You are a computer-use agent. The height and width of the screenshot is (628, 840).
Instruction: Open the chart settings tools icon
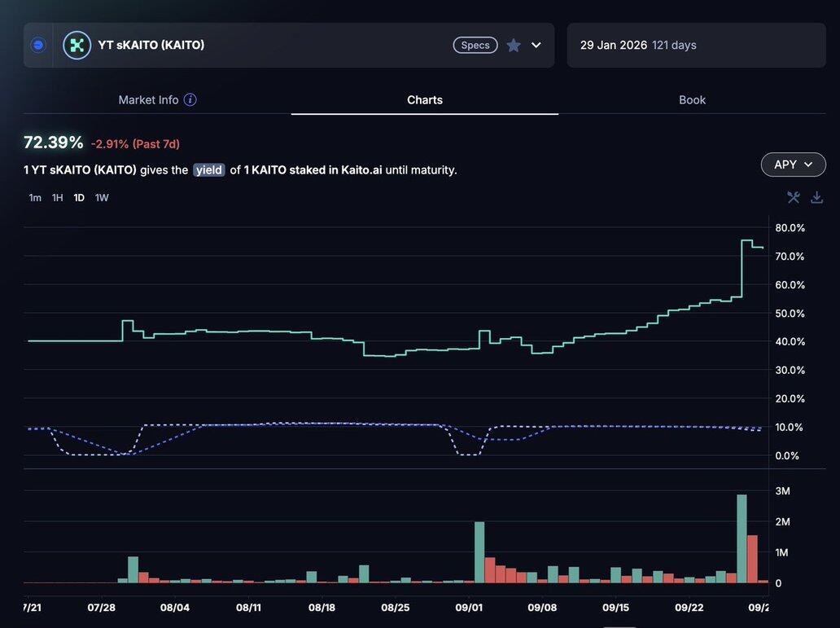point(794,198)
